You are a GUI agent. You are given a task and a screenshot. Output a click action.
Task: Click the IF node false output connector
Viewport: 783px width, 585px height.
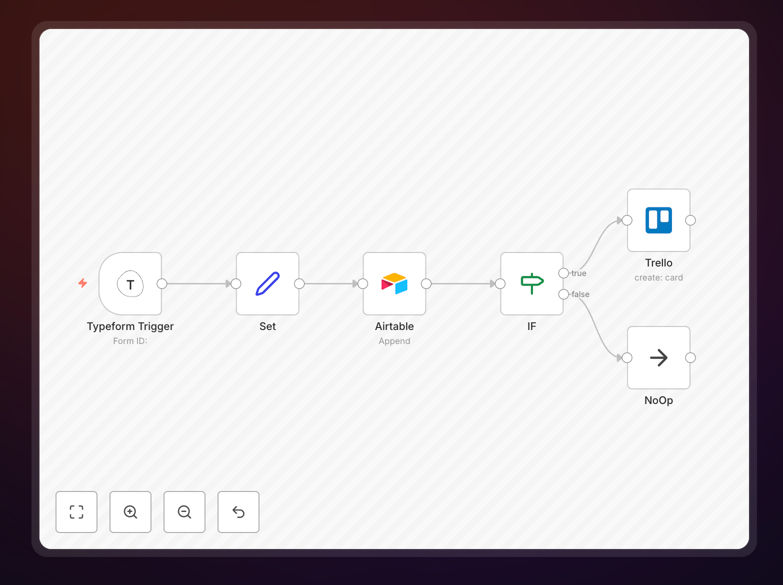[564, 294]
